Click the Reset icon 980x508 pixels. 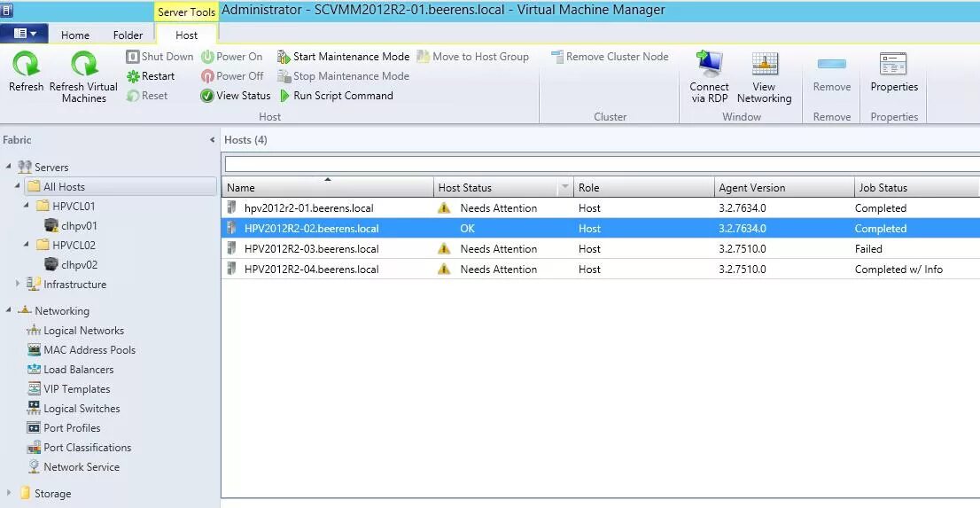[133, 96]
